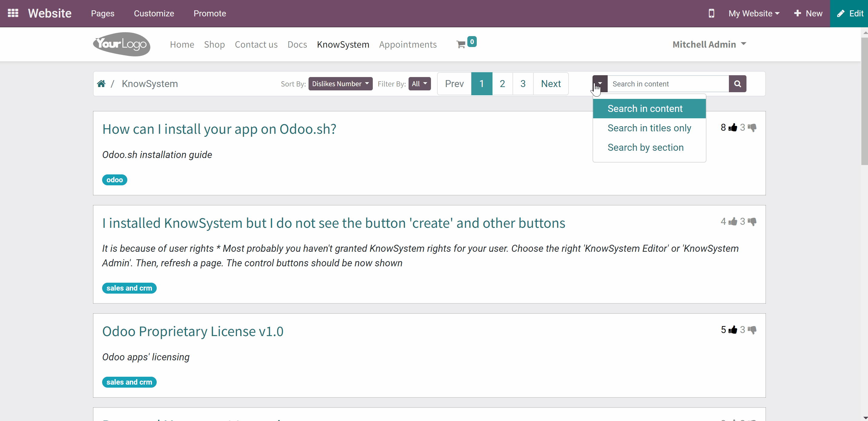Choose Search in titles only option
Screen dimensions: 868x421
tap(649, 128)
